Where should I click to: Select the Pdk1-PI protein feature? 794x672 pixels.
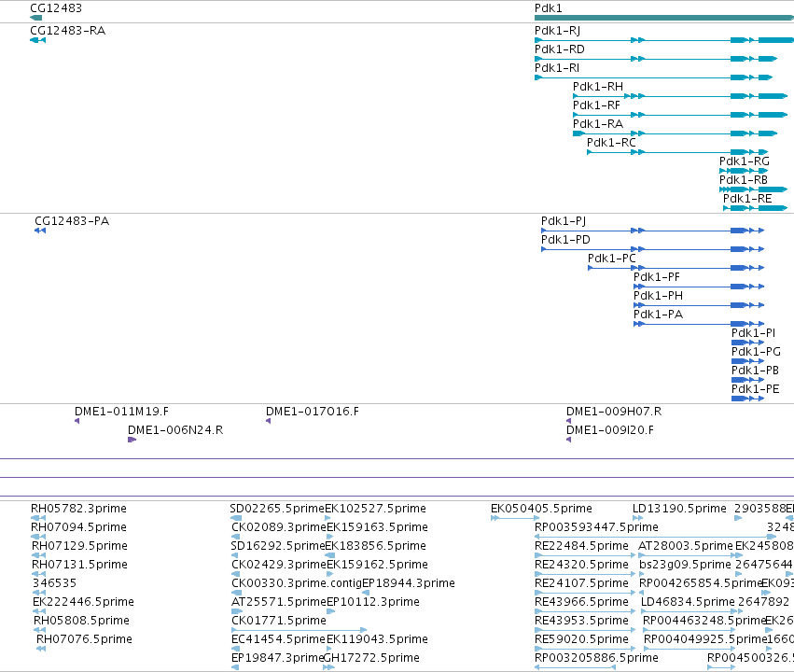point(748,343)
